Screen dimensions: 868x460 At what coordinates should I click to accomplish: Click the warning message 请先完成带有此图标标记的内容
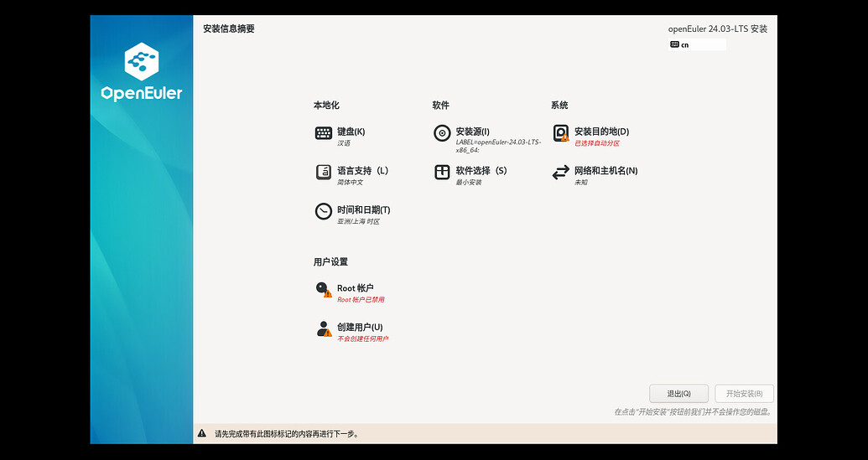pos(287,434)
